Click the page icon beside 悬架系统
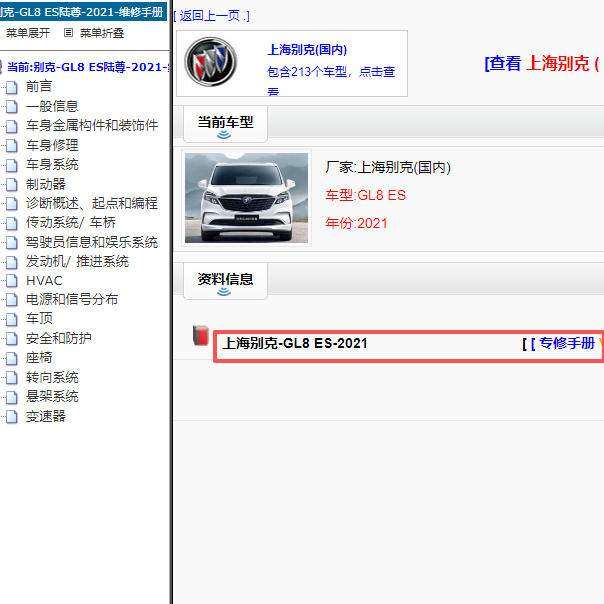Screen dimensions: 604x604 [12, 397]
